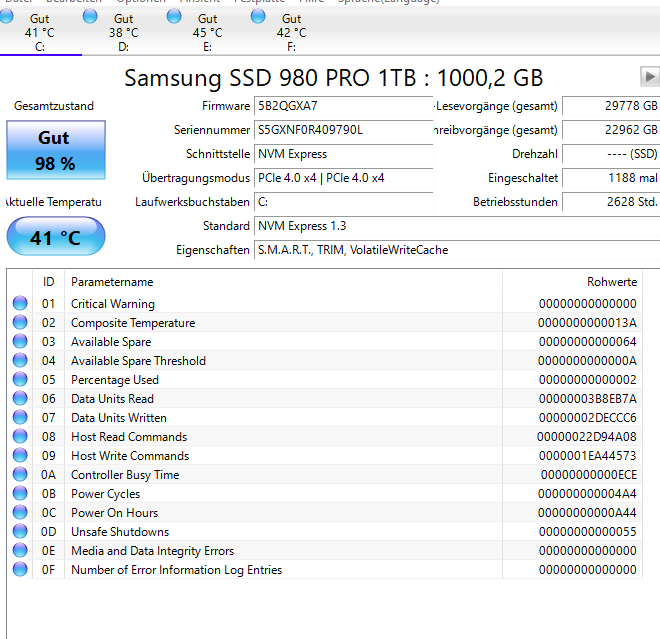Click the Critical Warning status orb
660x639 pixels.
coord(20,303)
